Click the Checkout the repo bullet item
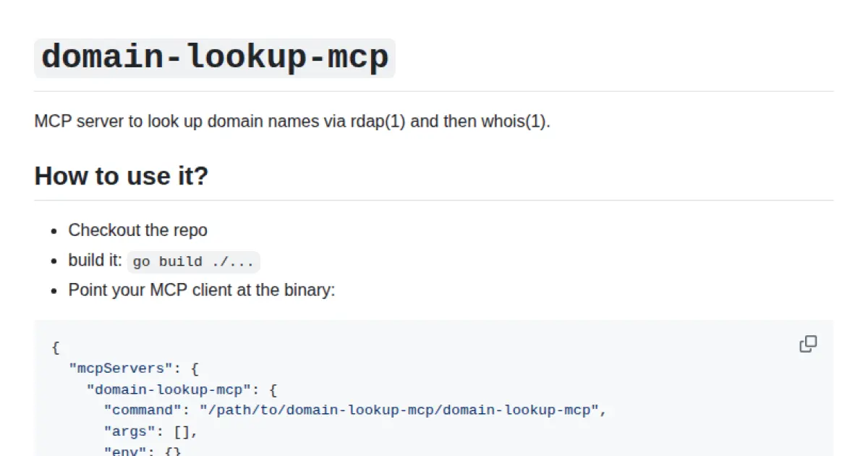868x456 pixels. [137, 230]
